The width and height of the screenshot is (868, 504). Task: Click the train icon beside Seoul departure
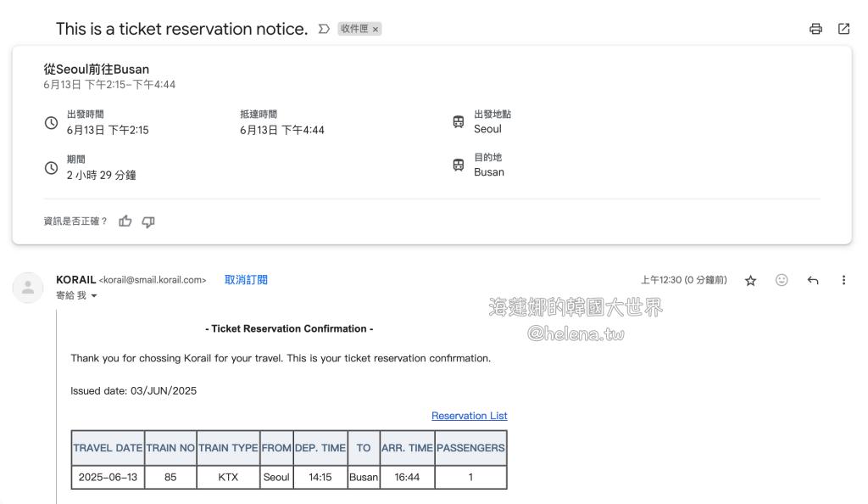click(459, 122)
